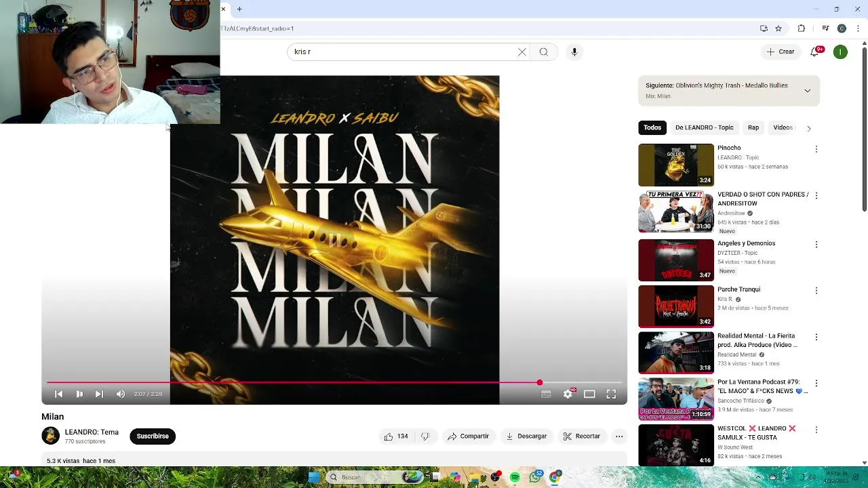Open the Verdad o Shot con Padres thumbnail

click(x=676, y=211)
